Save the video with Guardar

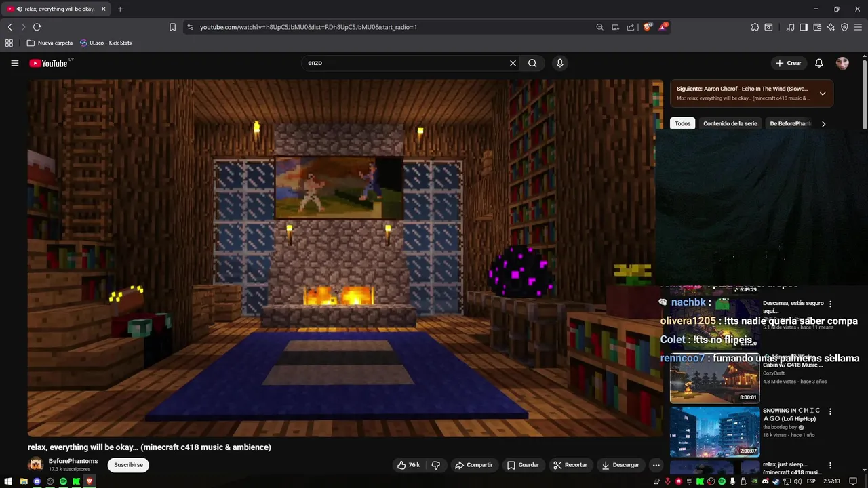[523, 465]
